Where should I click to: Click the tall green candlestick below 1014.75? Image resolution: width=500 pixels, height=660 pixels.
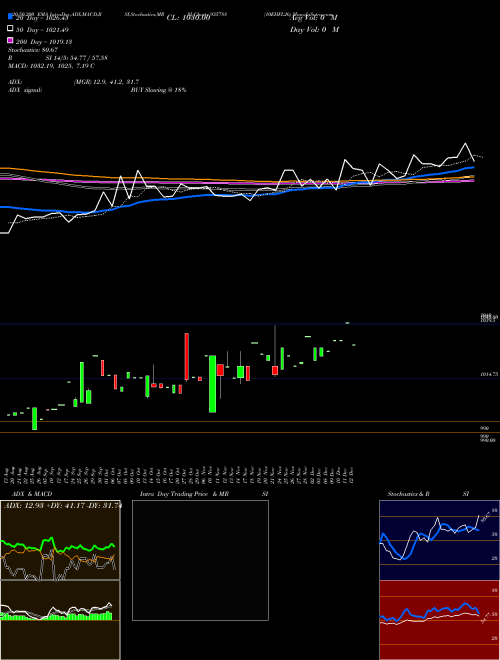(x=213, y=384)
